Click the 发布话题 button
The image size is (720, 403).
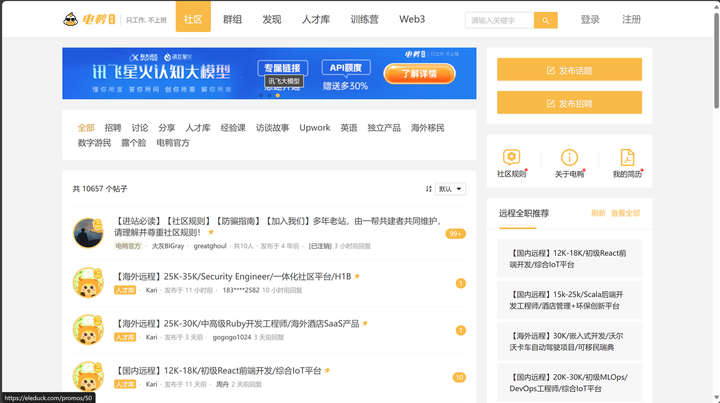[569, 70]
